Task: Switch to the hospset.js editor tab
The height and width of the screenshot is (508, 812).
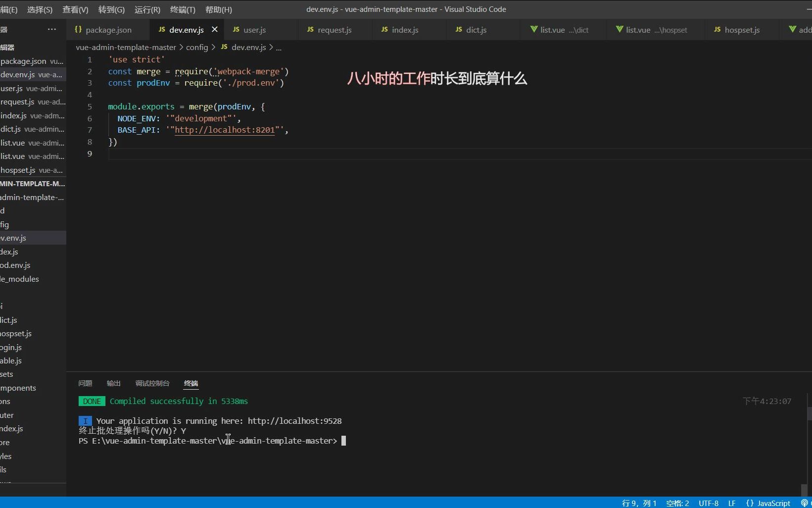Action: (x=742, y=30)
